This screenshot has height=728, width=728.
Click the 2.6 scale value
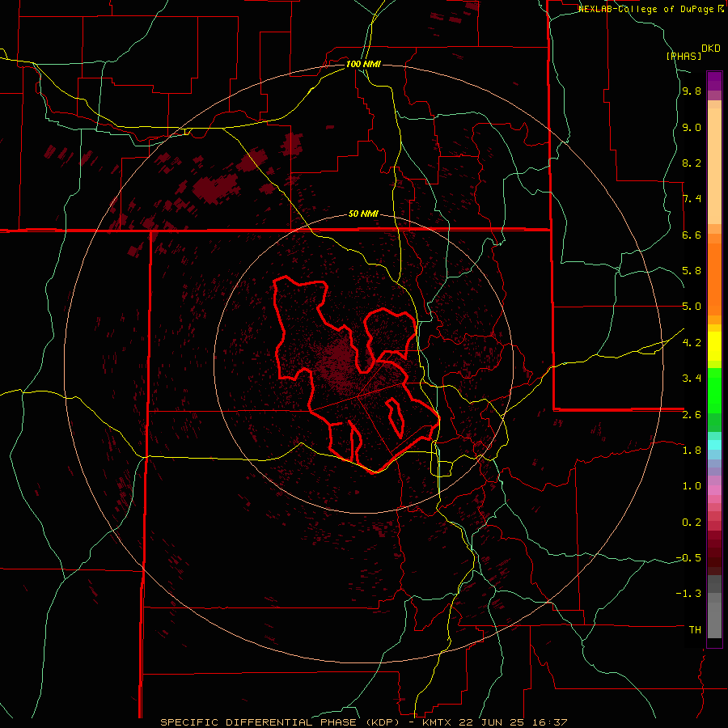[692, 415]
